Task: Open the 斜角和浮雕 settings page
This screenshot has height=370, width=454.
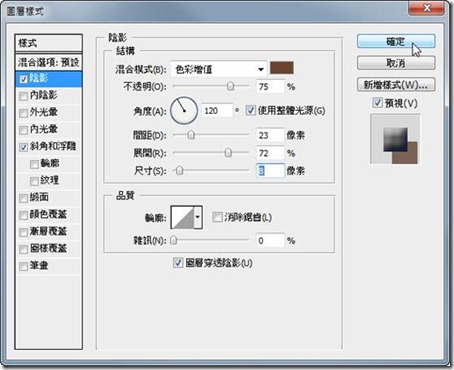Action: [x=53, y=146]
